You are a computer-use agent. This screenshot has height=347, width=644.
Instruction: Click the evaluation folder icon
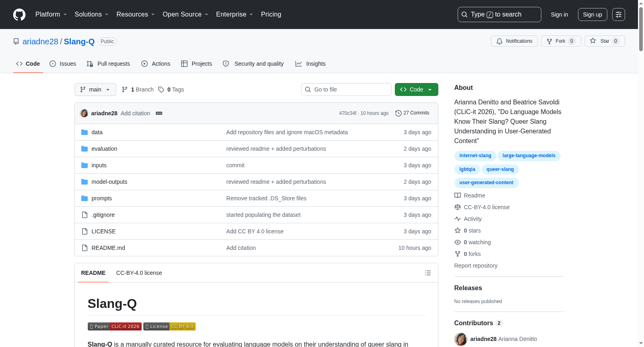pos(85,149)
